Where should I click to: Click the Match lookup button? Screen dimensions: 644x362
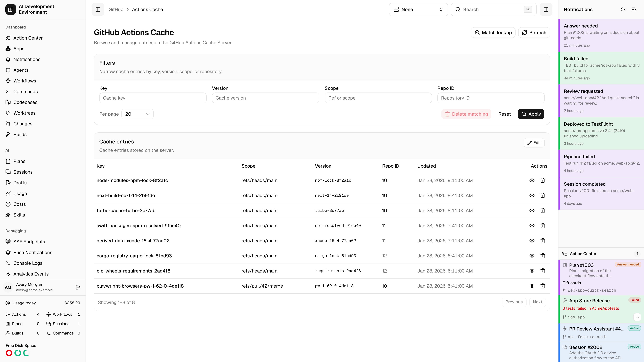[x=493, y=33]
